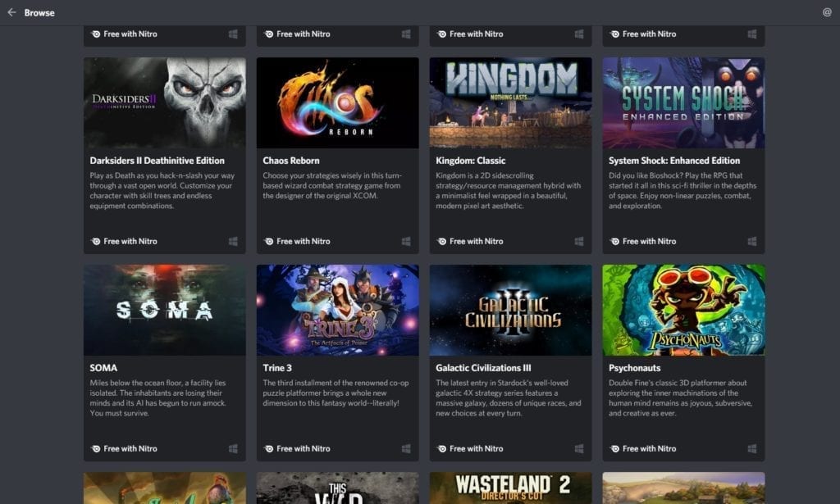Open mentions via the @ icon
Viewport: 840px width, 504px height.
click(827, 12)
